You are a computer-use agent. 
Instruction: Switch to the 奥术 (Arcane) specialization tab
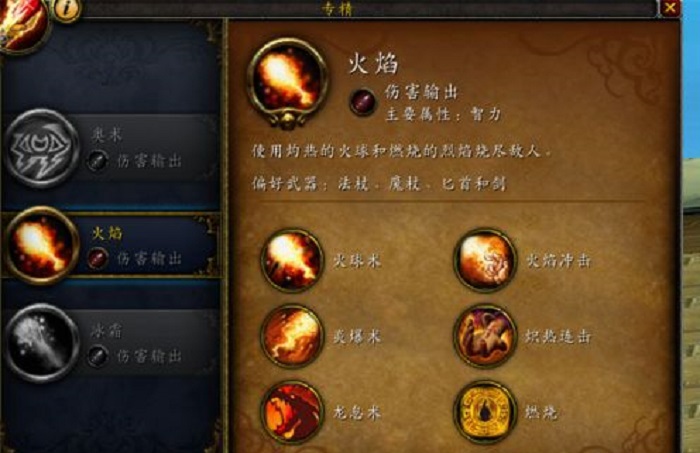pos(112,148)
